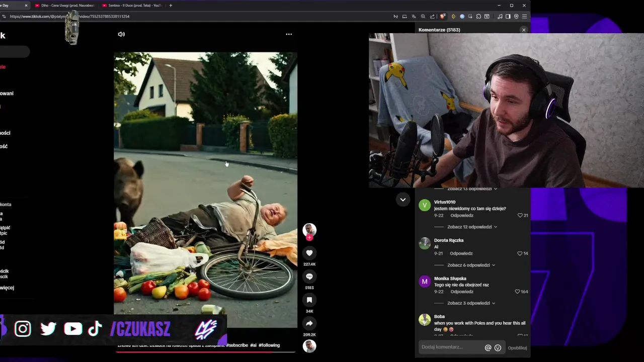This screenshot has width=644, height=362.
Task: Open the media control music note icon
Action: point(500,16)
